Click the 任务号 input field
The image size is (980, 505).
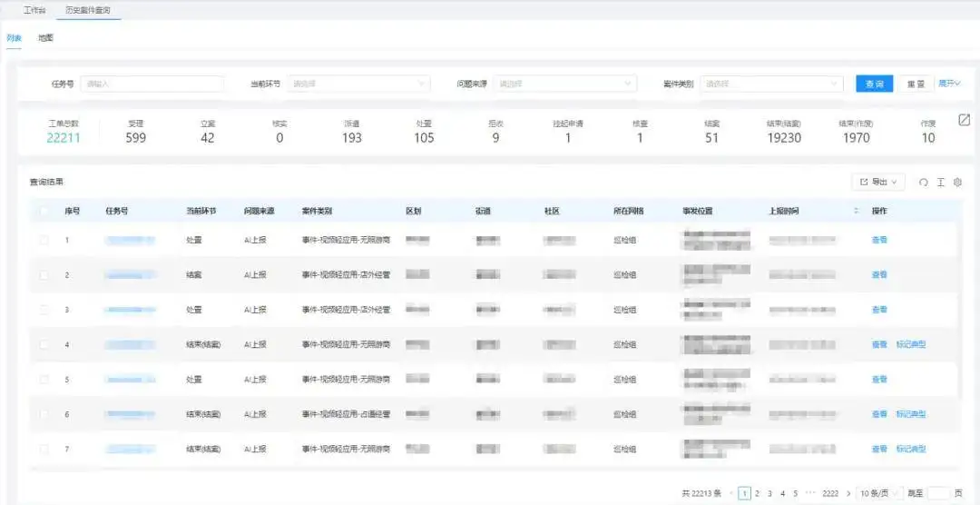click(152, 84)
